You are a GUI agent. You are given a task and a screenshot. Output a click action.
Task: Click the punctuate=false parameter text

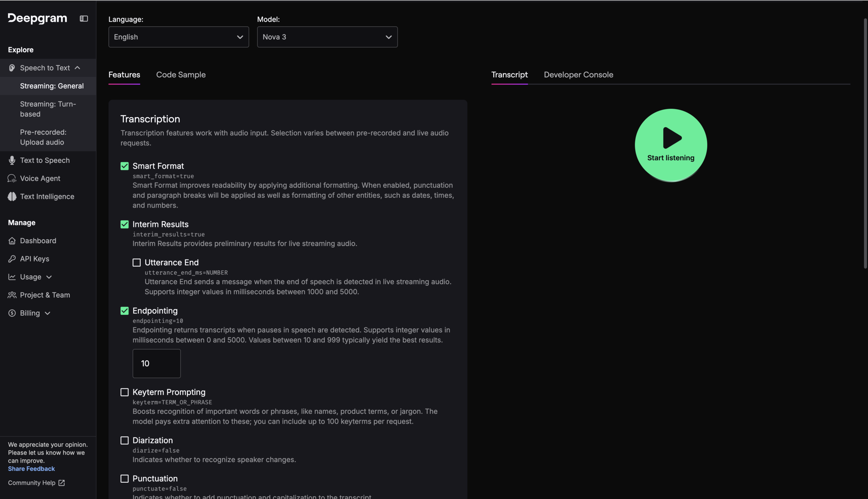click(x=160, y=489)
